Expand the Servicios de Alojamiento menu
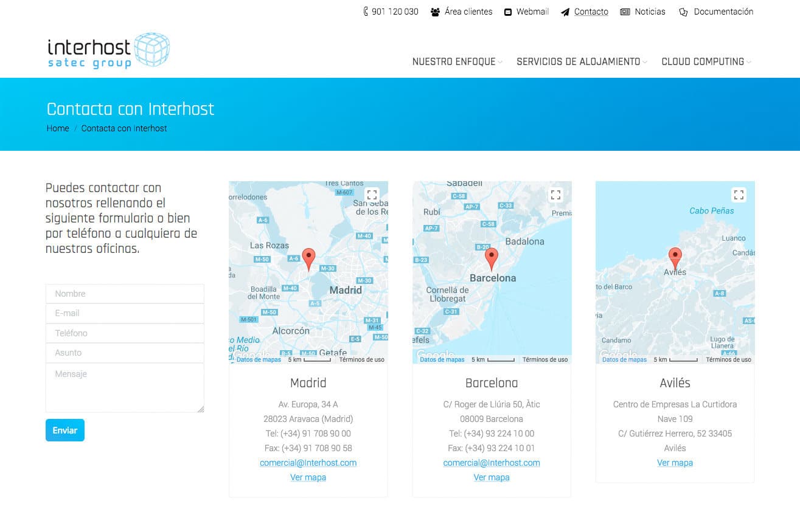Viewport: 800px width, 532px height. coord(582,61)
